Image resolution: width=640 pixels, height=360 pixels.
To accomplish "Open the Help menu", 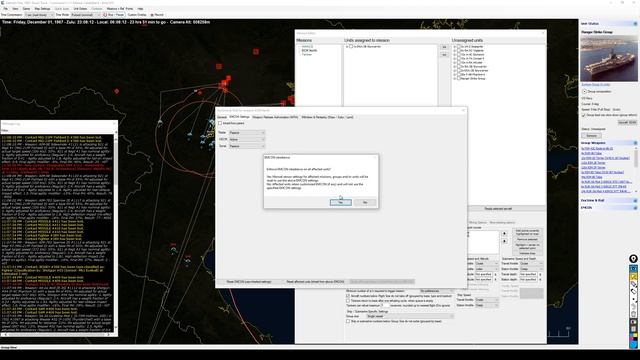I will click(x=140, y=9).
